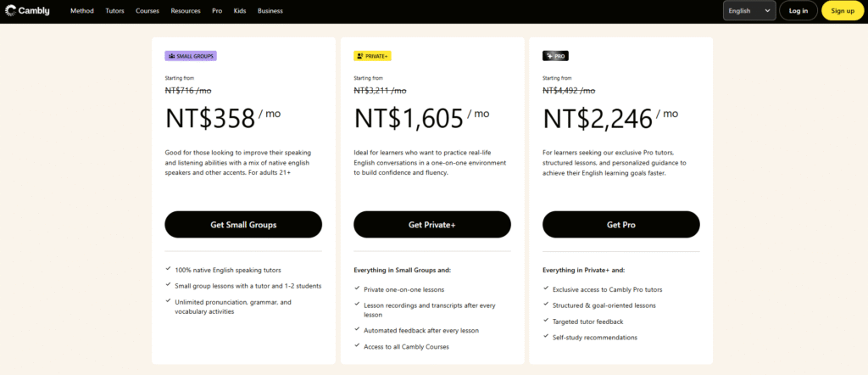Open the English language dropdown

750,11
